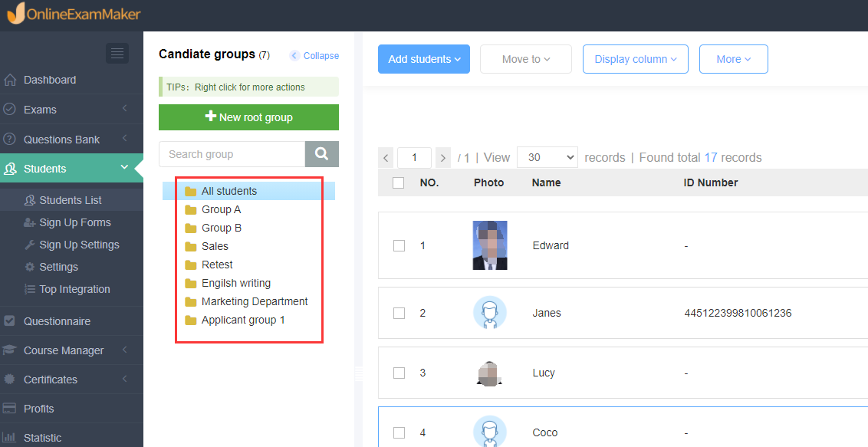This screenshot has width=868, height=447.
Task: Collapse the Students menu chevron
Action: [x=124, y=167]
